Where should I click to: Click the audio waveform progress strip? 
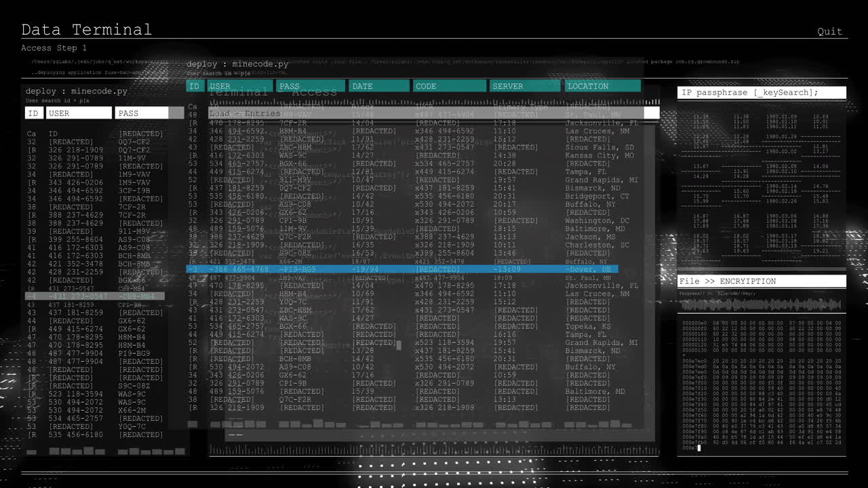(761, 304)
